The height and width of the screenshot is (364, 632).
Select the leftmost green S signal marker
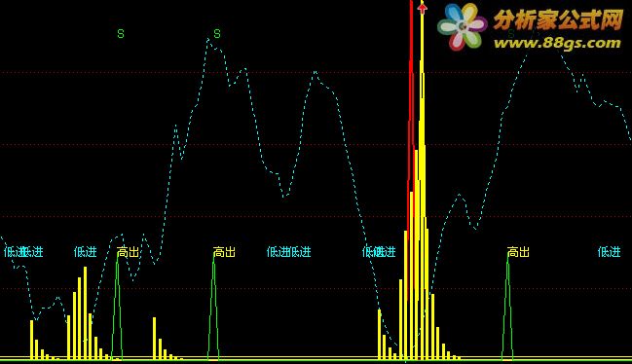(x=121, y=34)
